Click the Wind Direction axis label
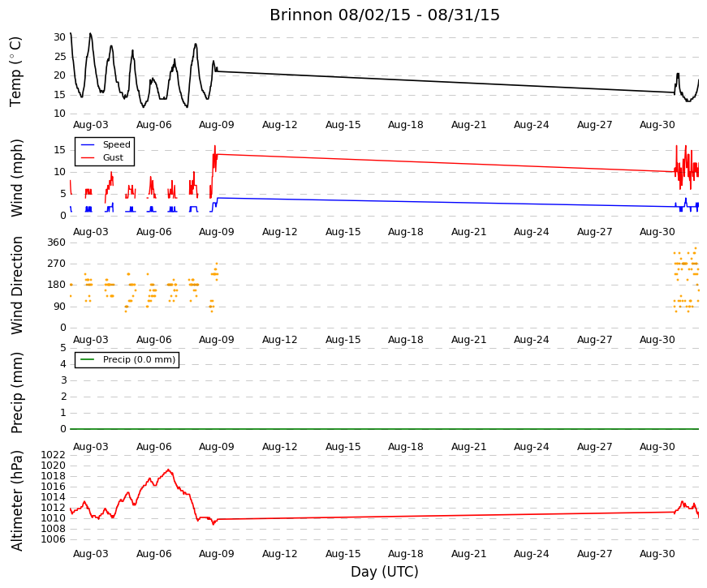This screenshot has height=588, width=707. tap(15, 285)
